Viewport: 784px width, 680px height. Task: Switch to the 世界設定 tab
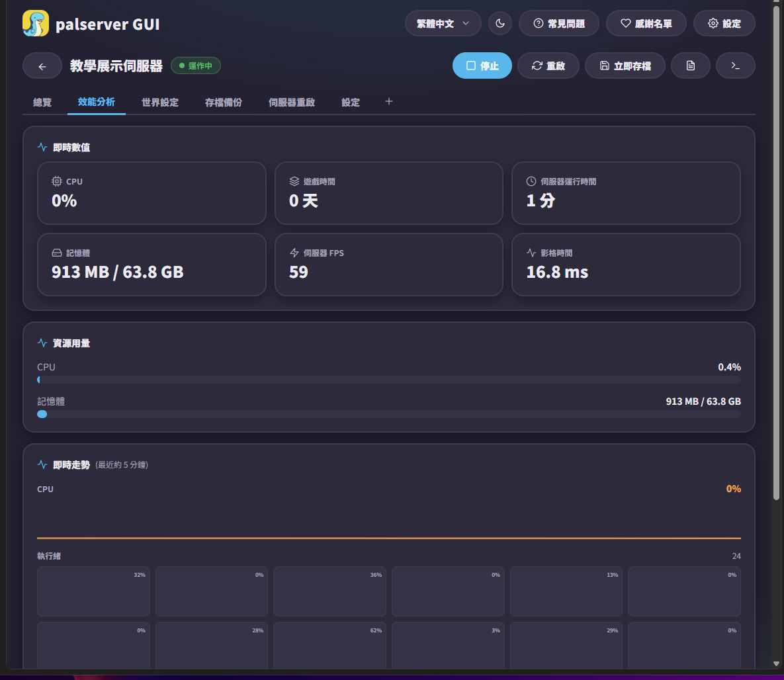pos(160,103)
